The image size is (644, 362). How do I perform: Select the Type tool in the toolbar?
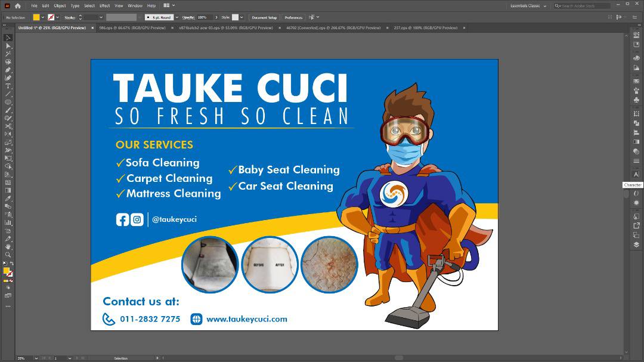pyautogui.click(x=8, y=86)
